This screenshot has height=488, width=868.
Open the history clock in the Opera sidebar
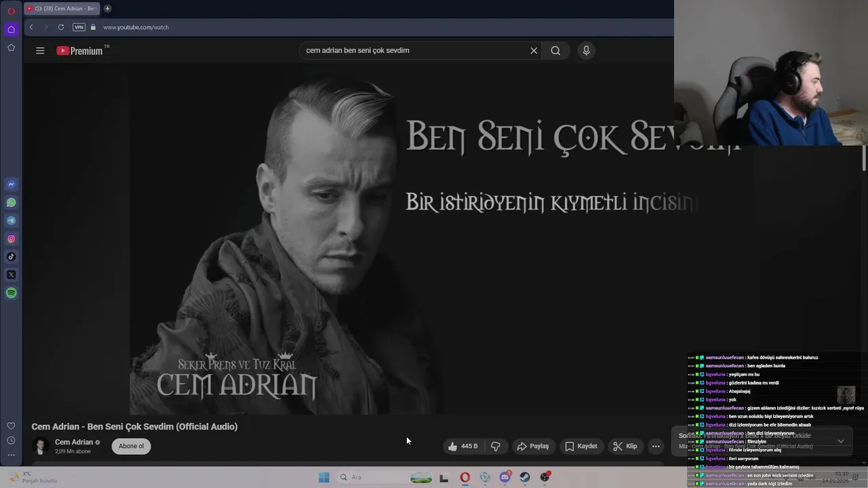11,441
